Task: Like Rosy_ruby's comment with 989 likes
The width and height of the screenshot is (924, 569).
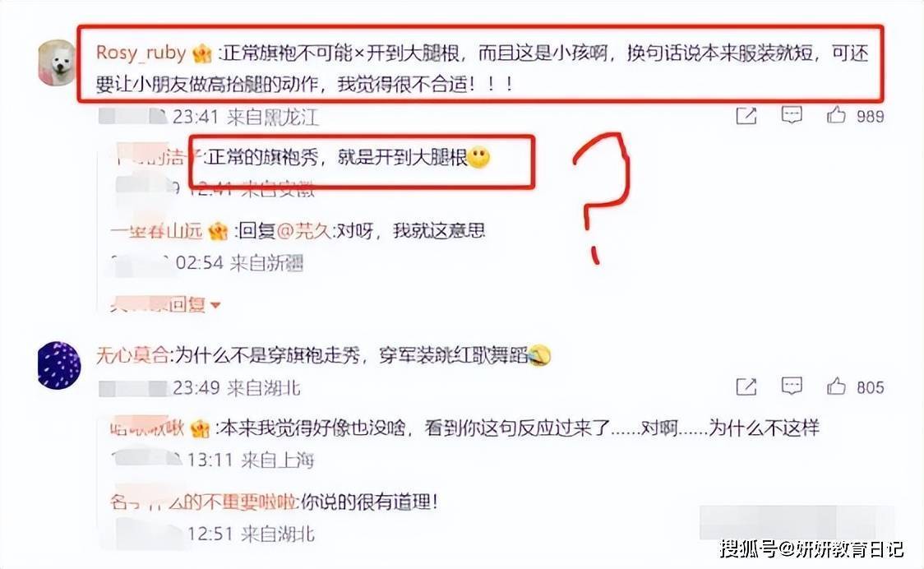Action: [x=835, y=114]
